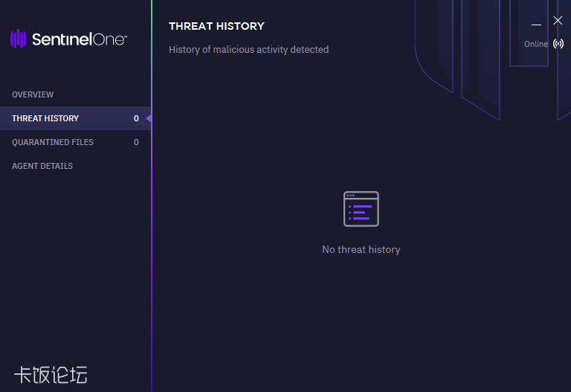Minimize the SentinelOne window
The image size is (571, 392).
point(536,22)
